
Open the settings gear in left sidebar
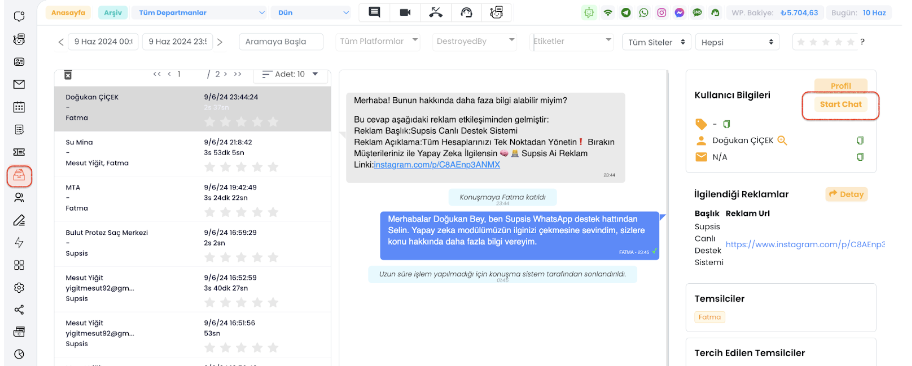[x=19, y=287]
